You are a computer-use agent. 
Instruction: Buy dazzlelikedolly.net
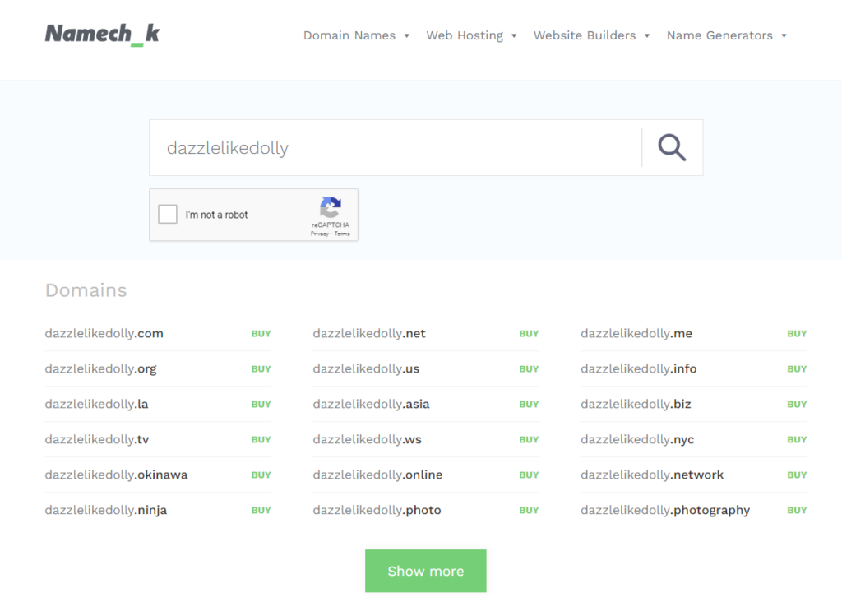click(529, 334)
